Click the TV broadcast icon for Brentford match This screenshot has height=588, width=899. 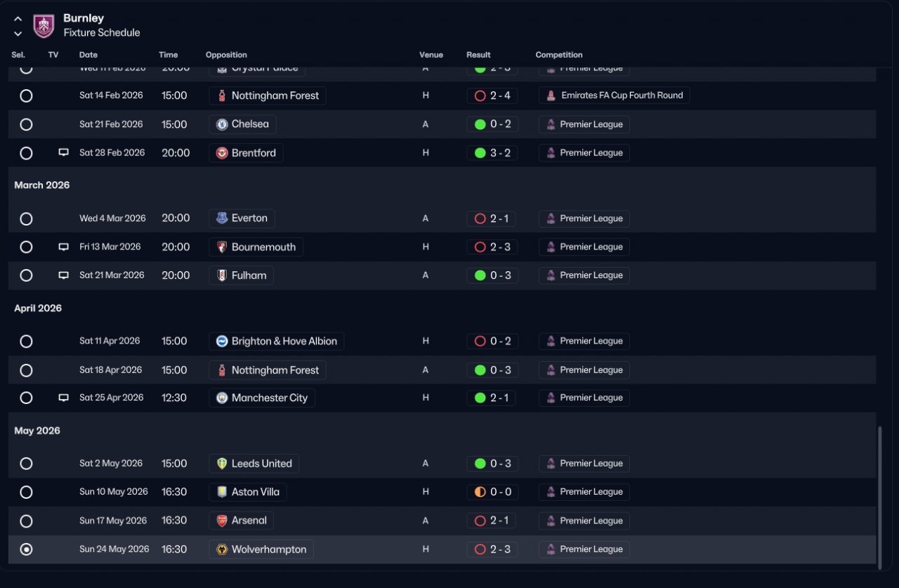click(64, 152)
